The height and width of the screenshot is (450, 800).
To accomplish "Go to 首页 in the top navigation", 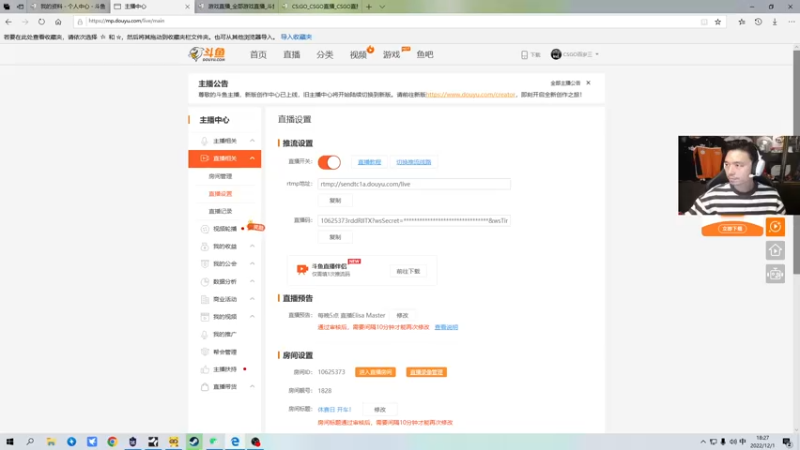I will 258,55.
